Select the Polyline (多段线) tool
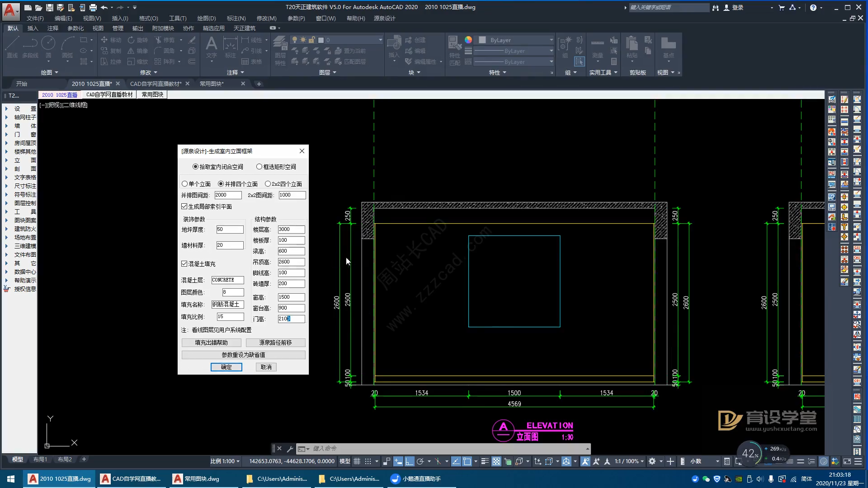This screenshot has height=488, width=868. pyautogui.click(x=30, y=47)
